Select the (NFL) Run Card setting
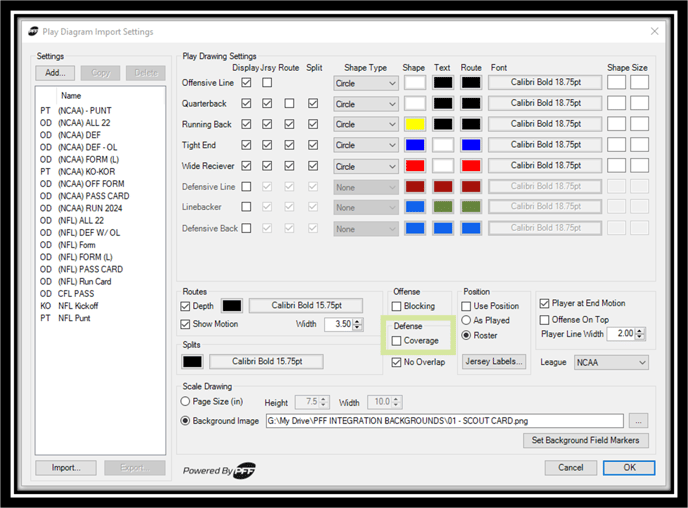 (x=84, y=282)
